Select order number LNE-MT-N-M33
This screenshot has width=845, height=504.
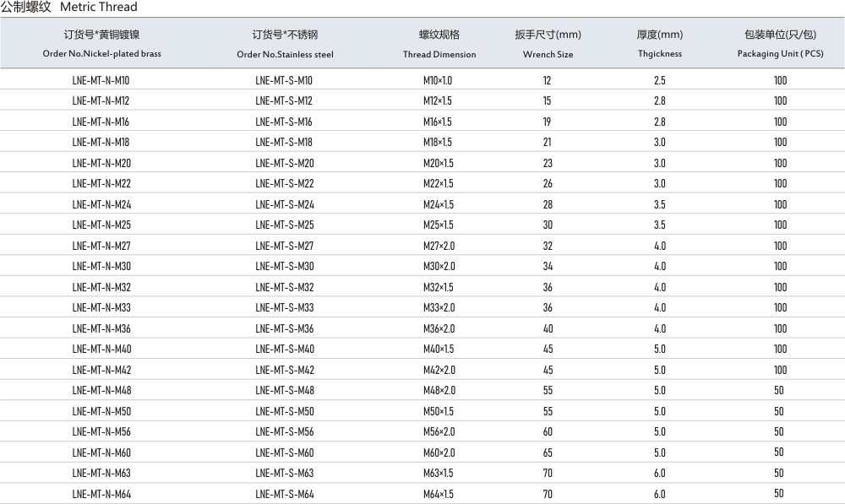click(101, 308)
